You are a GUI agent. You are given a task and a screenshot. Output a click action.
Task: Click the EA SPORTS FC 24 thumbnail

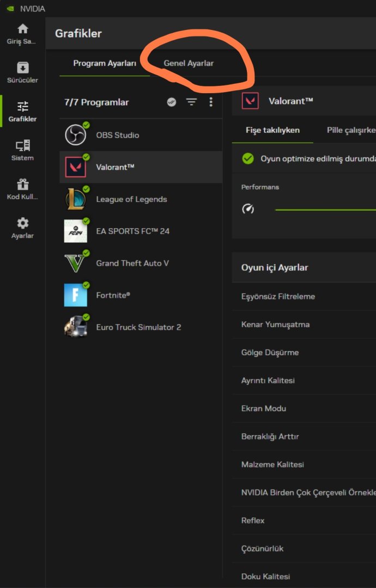[76, 231]
